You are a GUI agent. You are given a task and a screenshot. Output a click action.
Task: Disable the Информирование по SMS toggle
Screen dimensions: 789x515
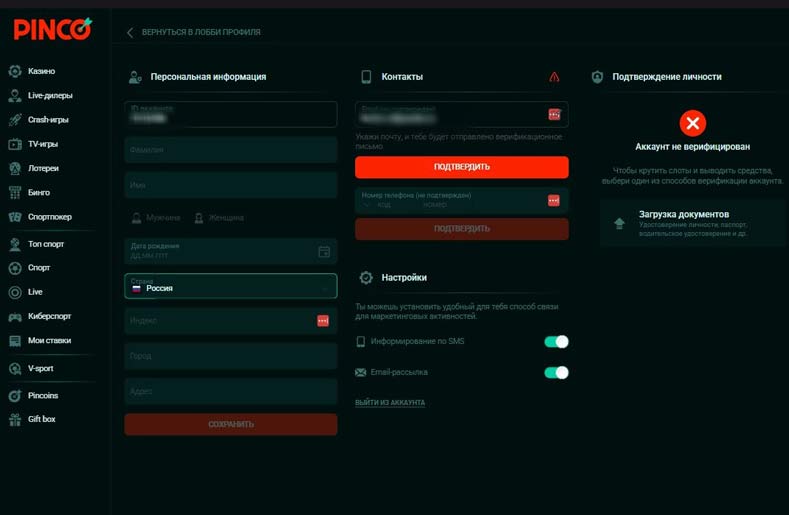pos(556,342)
